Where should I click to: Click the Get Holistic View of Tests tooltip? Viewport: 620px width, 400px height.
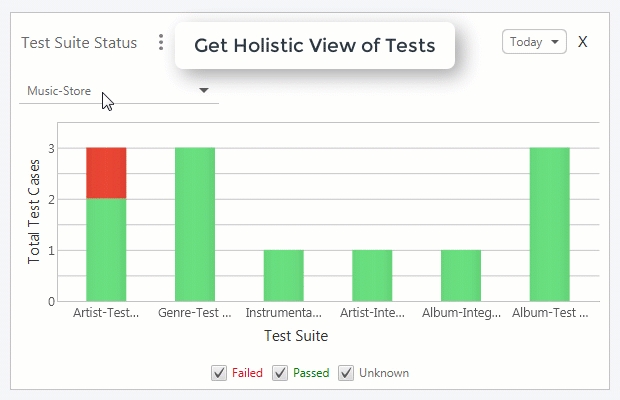coord(314,45)
